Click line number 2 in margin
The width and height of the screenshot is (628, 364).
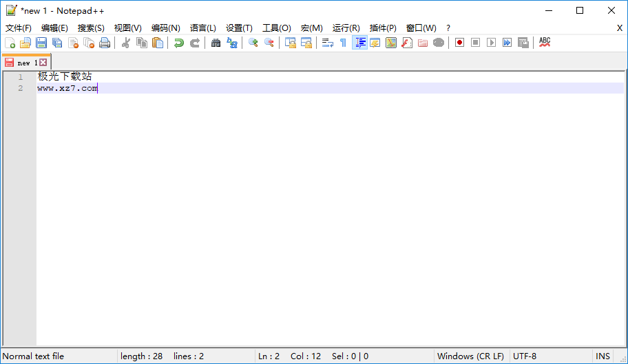tap(21, 88)
